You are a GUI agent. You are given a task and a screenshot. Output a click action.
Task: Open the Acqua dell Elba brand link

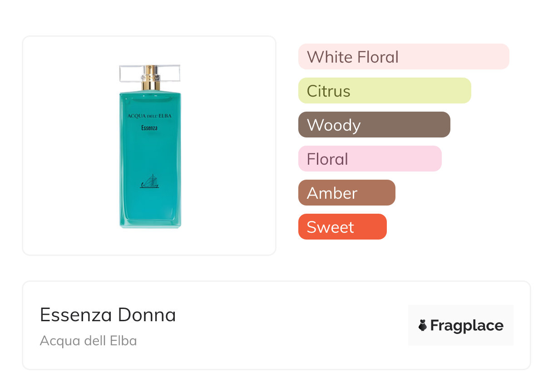coord(88,341)
